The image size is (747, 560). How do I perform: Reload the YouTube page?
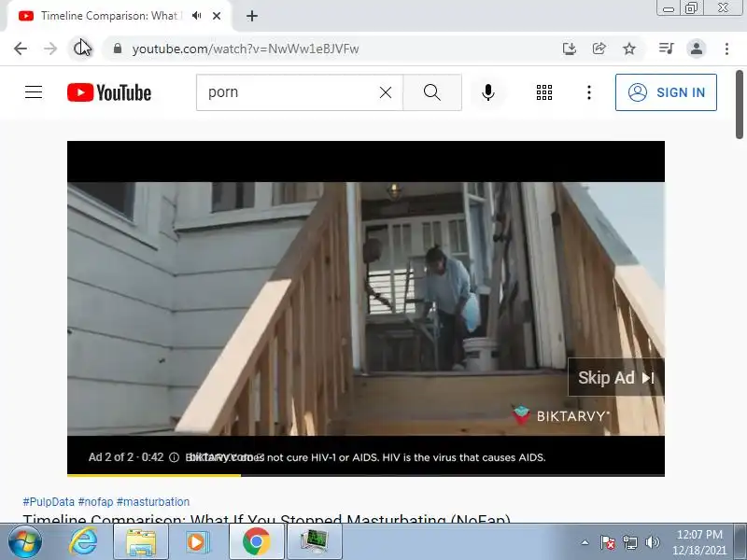(x=79, y=49)
